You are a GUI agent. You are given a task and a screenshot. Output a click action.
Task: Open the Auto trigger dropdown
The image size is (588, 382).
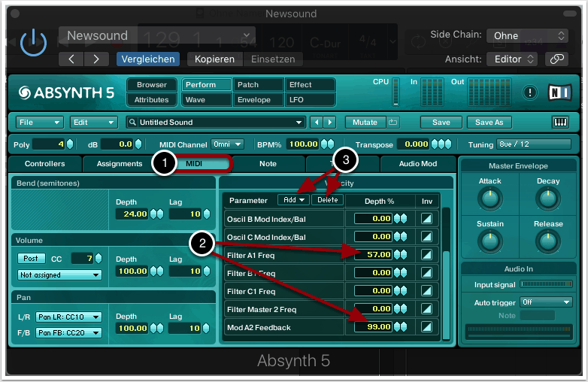[x=545, y=302]
